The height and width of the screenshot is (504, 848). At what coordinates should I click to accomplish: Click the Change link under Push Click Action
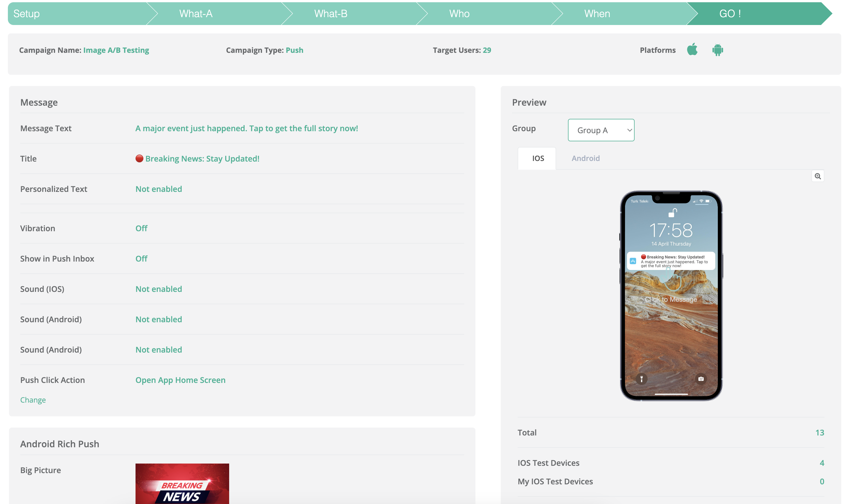[33, 400]
